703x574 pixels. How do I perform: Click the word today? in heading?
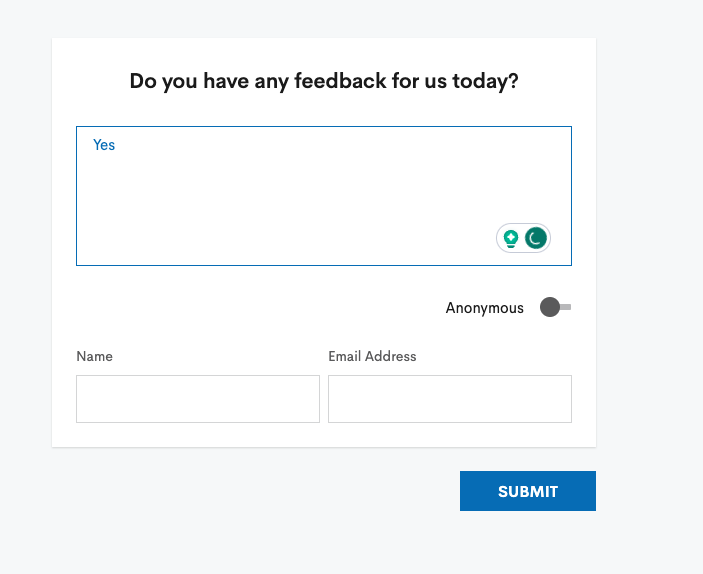click(x=485, y=82)
